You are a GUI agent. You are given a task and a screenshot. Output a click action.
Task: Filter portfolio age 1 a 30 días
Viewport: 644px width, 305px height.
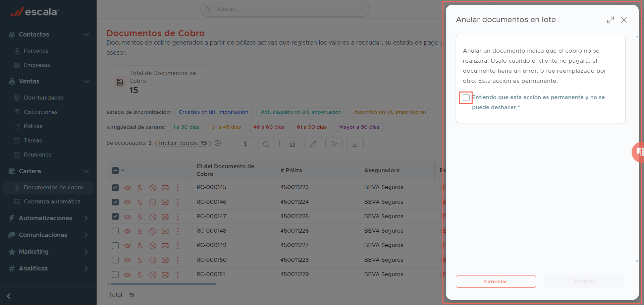[x=186, y=127]
